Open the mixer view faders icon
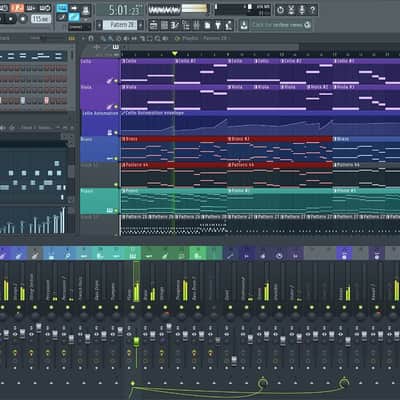Image resolution: width=400 pixels, height=400 pixels. (x=196, y=25)
